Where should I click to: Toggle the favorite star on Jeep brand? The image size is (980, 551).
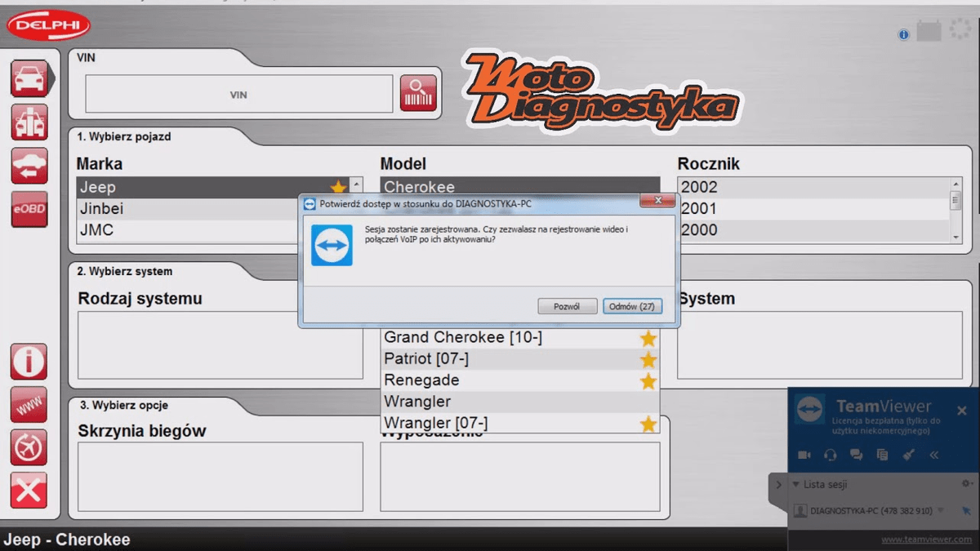tap(338, 188)
